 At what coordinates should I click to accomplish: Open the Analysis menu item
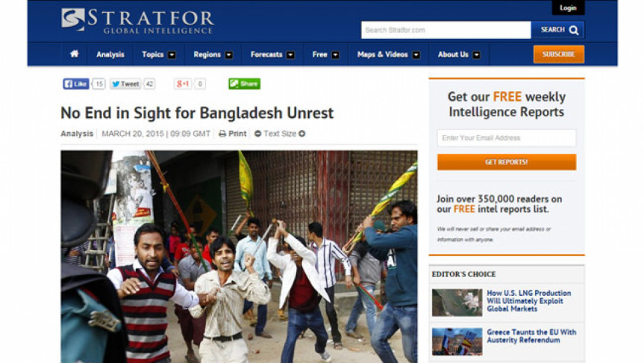110,55
